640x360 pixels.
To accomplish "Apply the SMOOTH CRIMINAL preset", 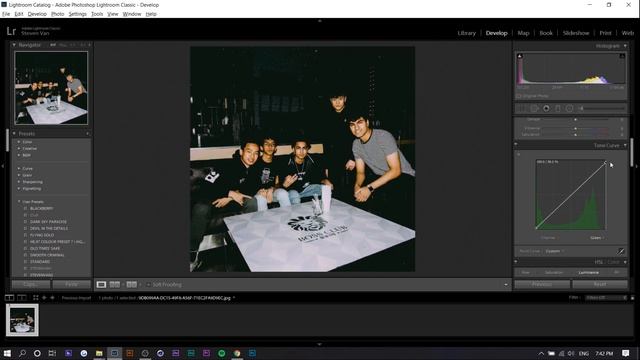I will coord(47,255).
